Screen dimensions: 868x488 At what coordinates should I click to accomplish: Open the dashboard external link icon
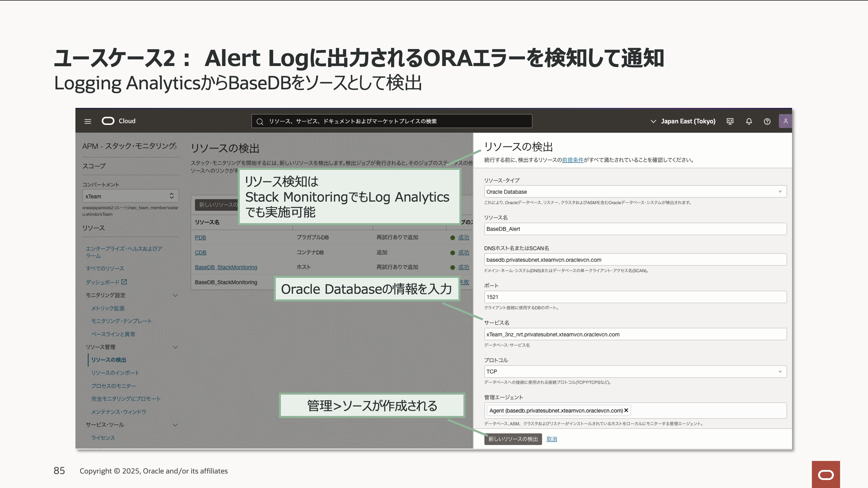pyautogui.click(x=124, y=282)
